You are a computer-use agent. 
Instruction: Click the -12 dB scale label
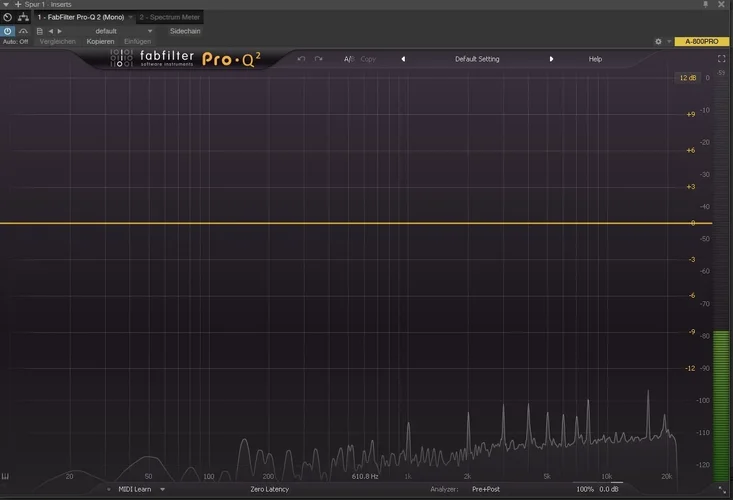690,368
